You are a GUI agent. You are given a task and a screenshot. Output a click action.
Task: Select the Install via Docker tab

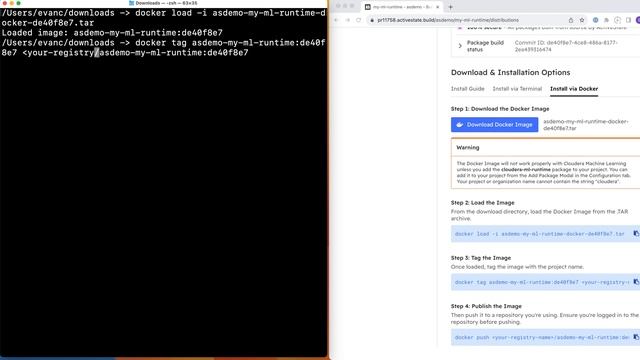574,89
